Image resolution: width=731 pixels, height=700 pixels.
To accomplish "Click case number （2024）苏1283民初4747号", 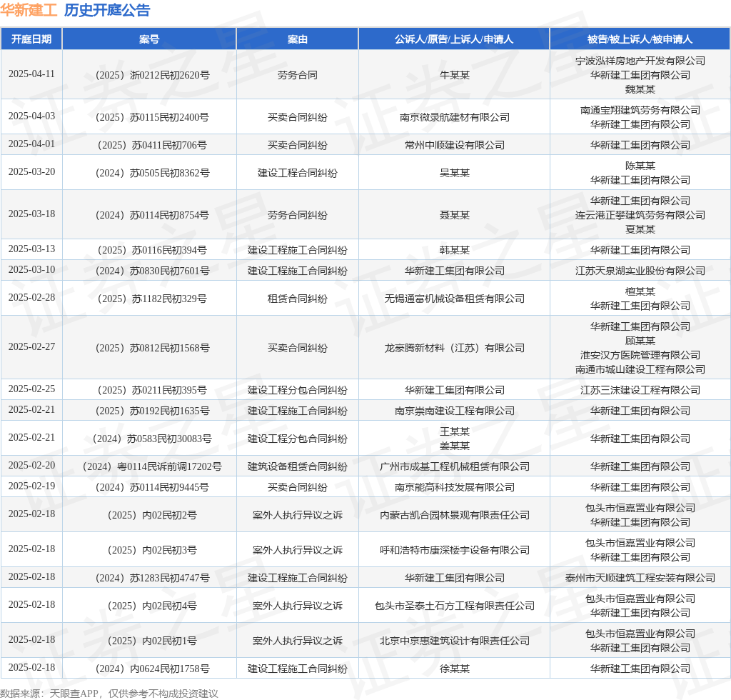I will click(x=150, y=579).
